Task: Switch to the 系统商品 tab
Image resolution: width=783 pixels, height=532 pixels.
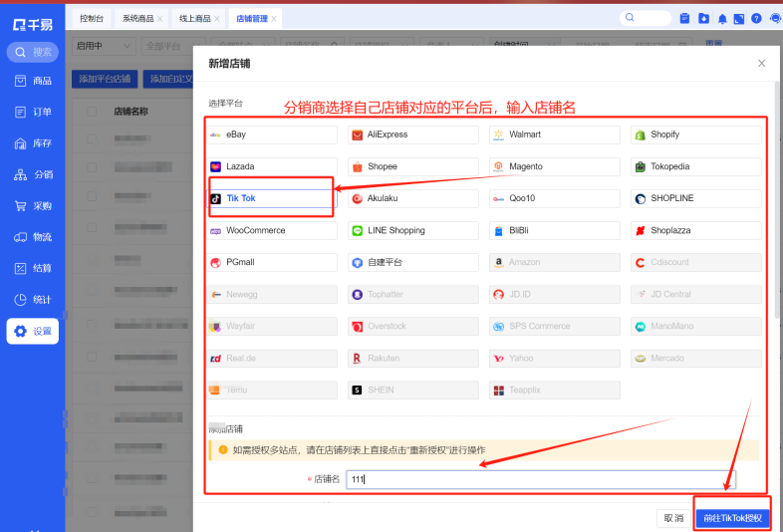Action: tap(138, 19)
